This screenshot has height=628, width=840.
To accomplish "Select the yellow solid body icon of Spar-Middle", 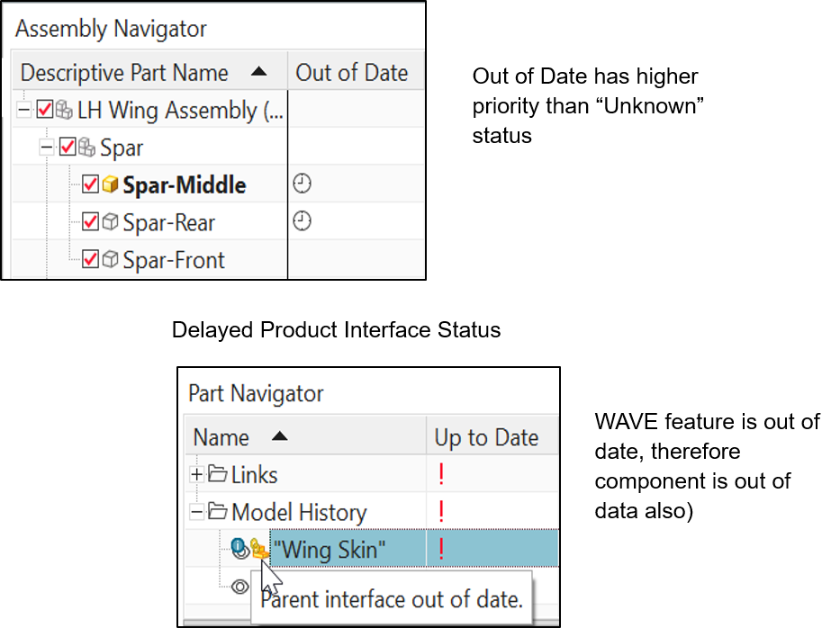I will 109,184.
